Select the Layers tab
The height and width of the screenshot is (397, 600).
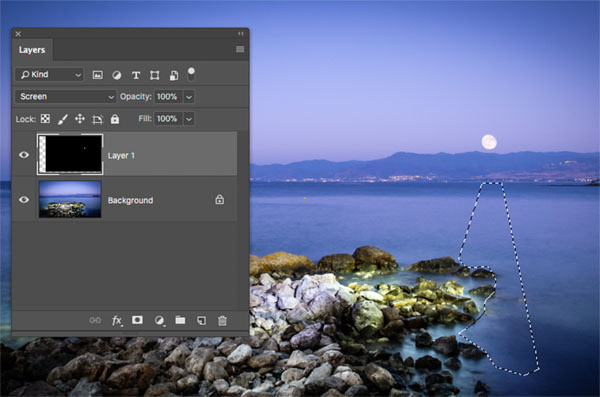coord(32,50)
